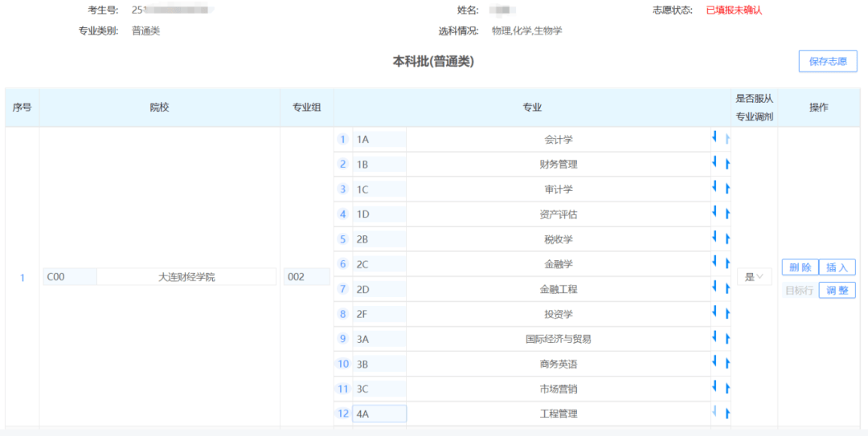Move 金融工程 up one position
The height and width of the screenshot is (436, 868).
click(x=728, y=289)
